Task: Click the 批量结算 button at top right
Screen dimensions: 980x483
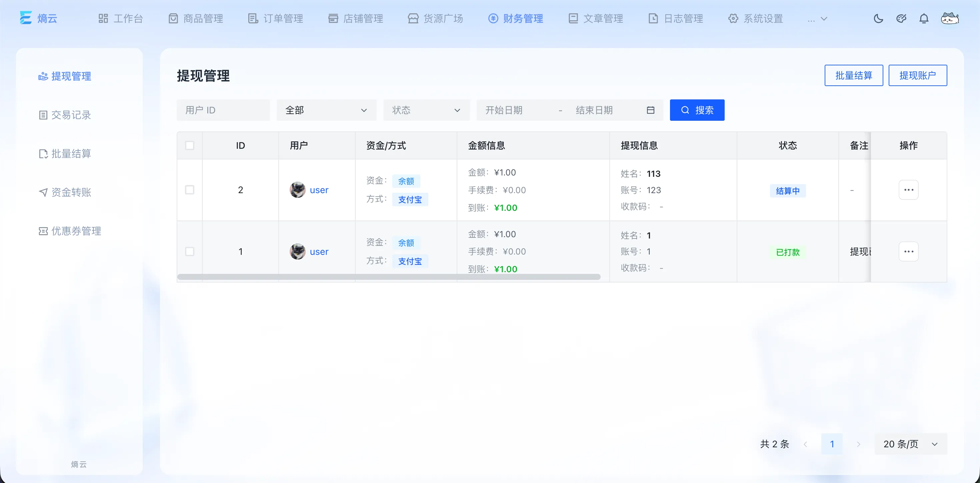Action: pos(853,75)
